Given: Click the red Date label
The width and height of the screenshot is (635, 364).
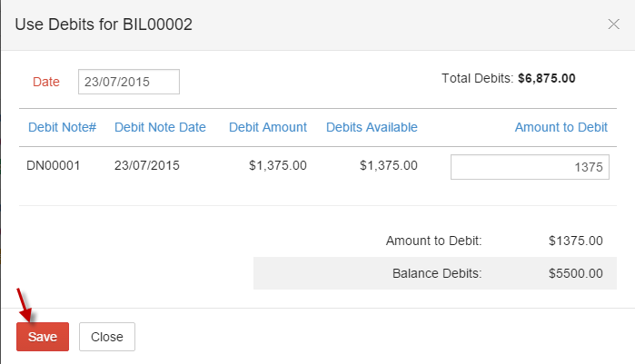Looking at the screenshot, I should click(46, 82).
